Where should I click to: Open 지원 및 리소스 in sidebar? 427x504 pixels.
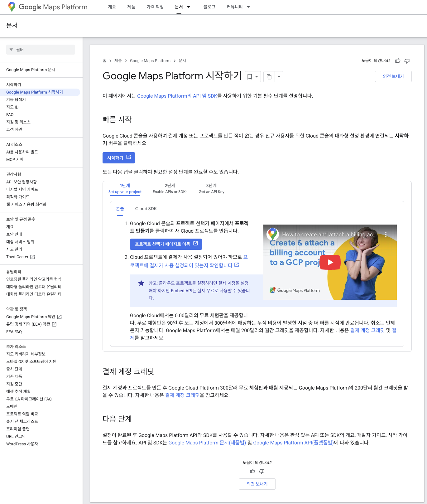click(x=18, y=122)
